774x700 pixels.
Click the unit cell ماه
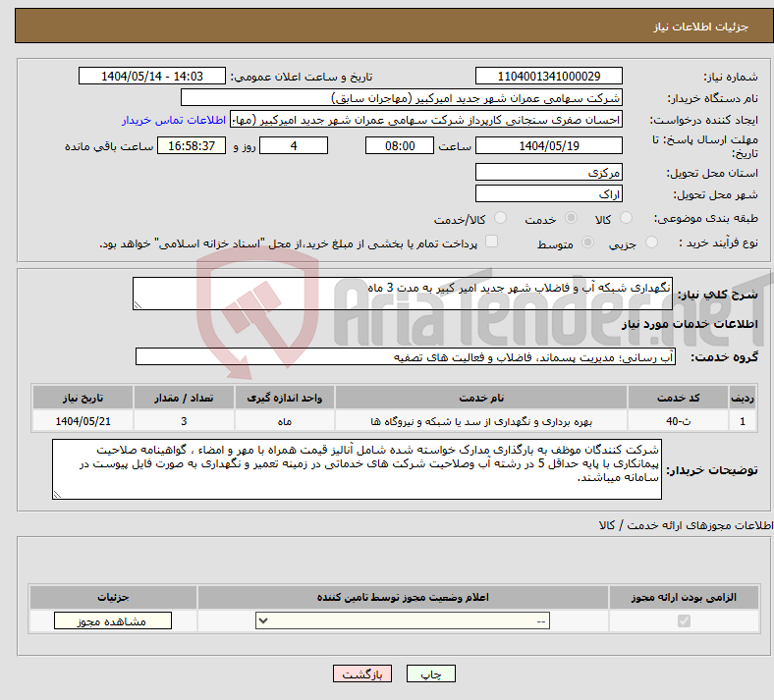[x=284, y=421]
